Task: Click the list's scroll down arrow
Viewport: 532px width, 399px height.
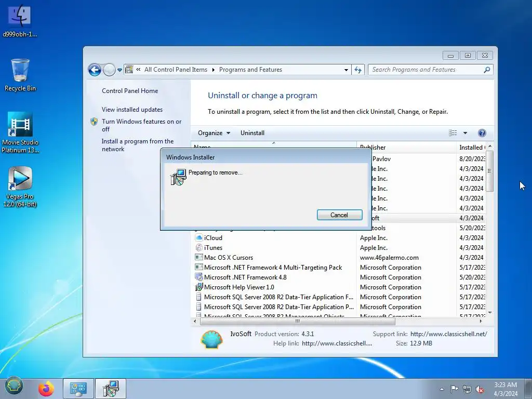Action: coord(489,312)
